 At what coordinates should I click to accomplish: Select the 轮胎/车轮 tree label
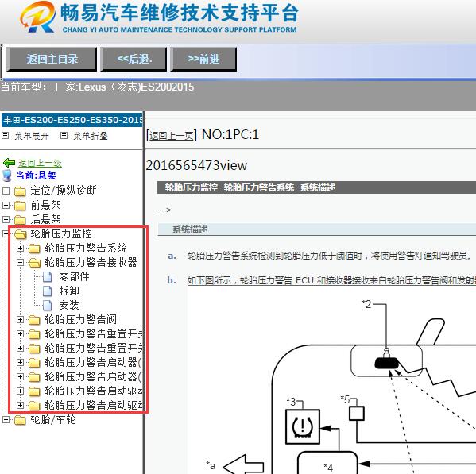coord(53,420)
